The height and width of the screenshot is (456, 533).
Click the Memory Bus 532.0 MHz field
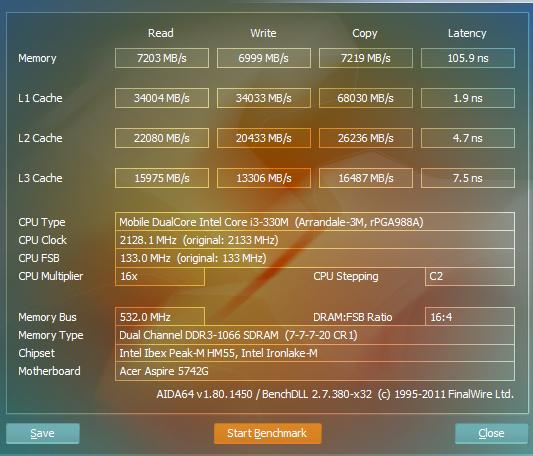(x=160, y=317)
